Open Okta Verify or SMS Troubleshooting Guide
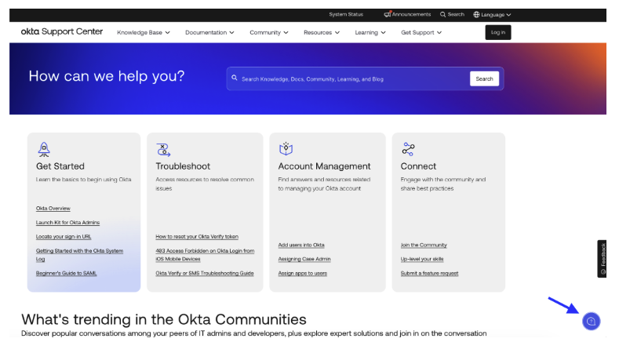The height and width of the screenshot is (364, 619). 205,273
